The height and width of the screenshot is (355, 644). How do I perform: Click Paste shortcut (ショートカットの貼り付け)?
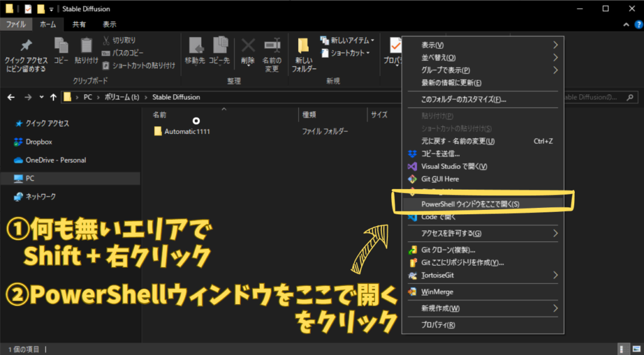pos(138,65)
